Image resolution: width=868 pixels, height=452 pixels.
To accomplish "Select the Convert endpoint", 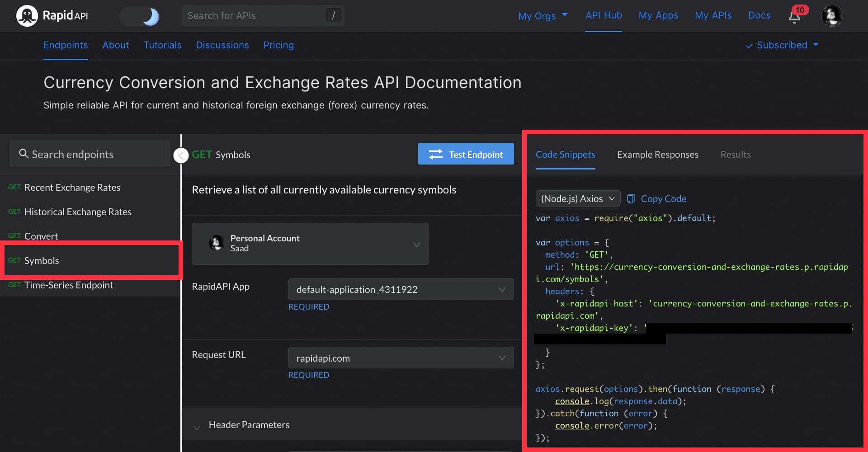I will point(90,235).
